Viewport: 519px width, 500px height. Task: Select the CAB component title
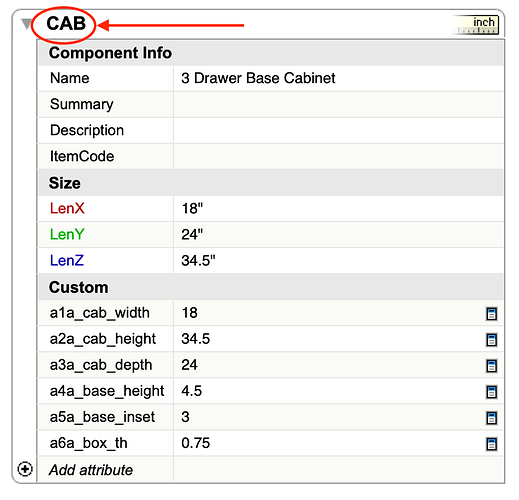coord(66,24)
